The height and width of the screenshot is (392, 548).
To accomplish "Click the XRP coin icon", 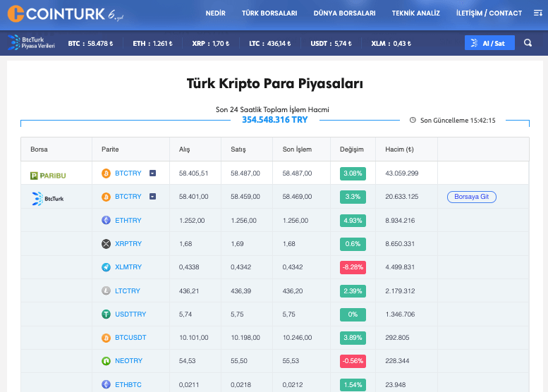I will [x=106, y=244].
